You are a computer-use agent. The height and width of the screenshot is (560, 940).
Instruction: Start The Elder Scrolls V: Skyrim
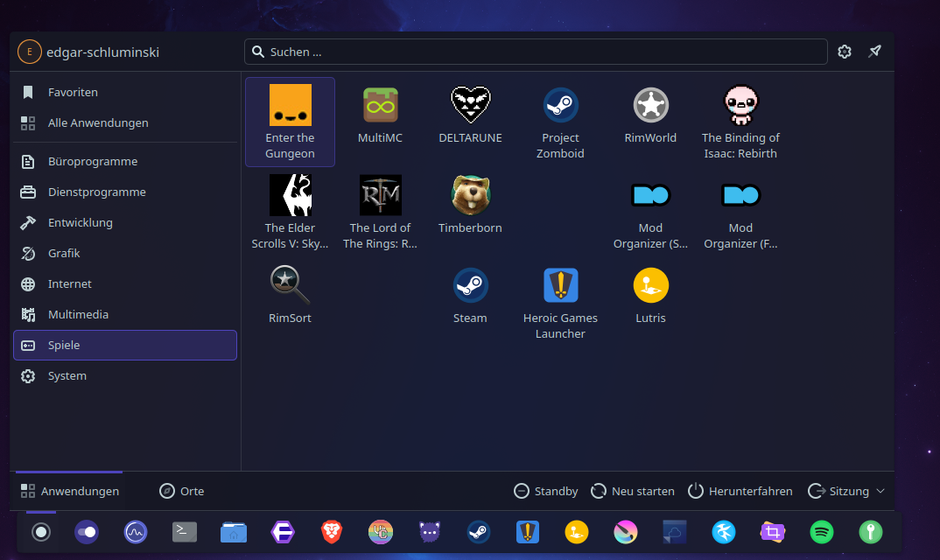click(x=291, y=212)
